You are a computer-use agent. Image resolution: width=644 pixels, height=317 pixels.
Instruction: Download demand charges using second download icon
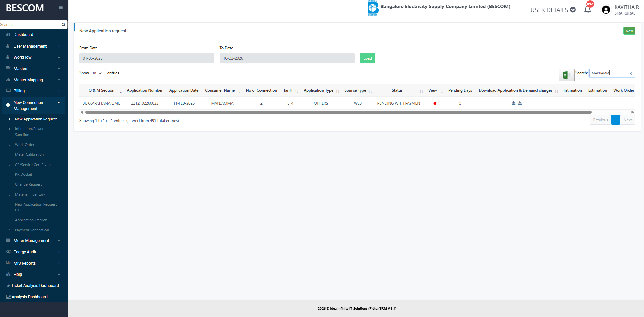click(x=520, y=103)
